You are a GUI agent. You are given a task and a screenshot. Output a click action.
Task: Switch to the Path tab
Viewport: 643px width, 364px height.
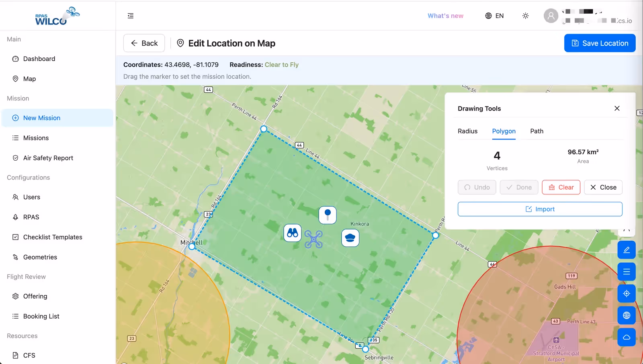tap(537, 131)
